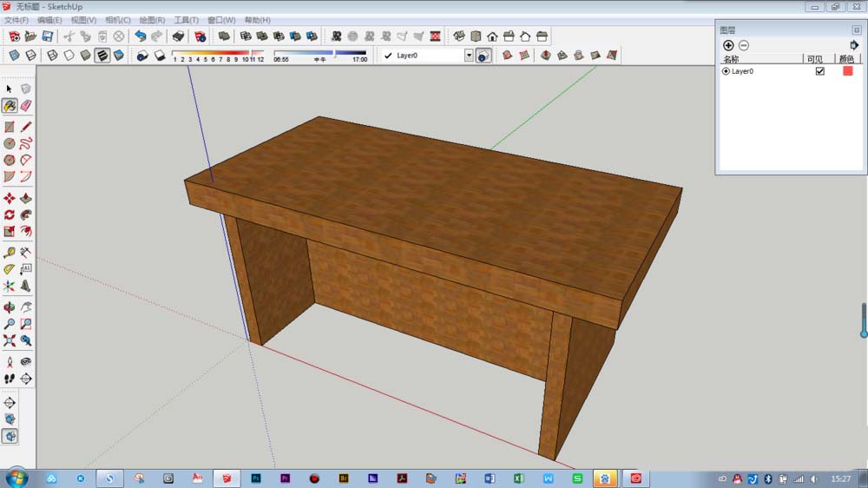Click the Zoom Extents tool

[10, 340]
